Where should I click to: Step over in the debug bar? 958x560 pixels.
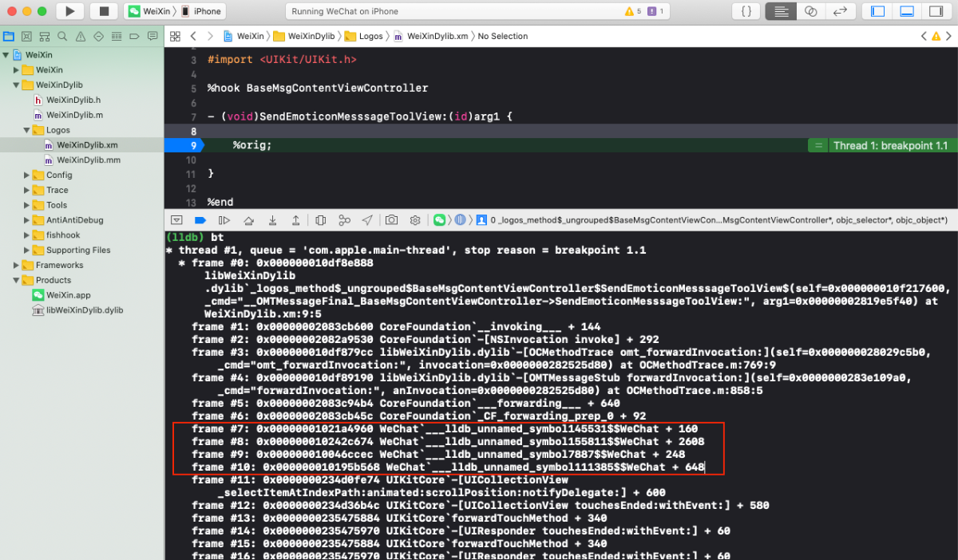pyautogui.click(x=248, y=219)
